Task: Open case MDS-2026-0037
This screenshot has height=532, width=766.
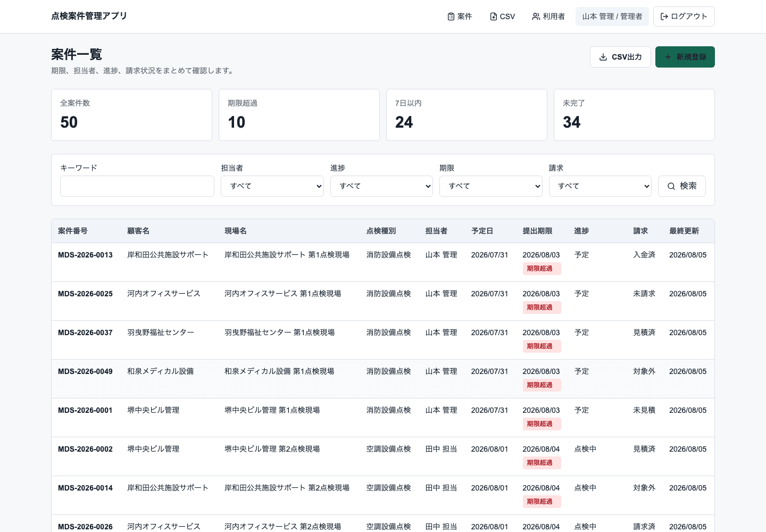Action: (x=85, y=332)
